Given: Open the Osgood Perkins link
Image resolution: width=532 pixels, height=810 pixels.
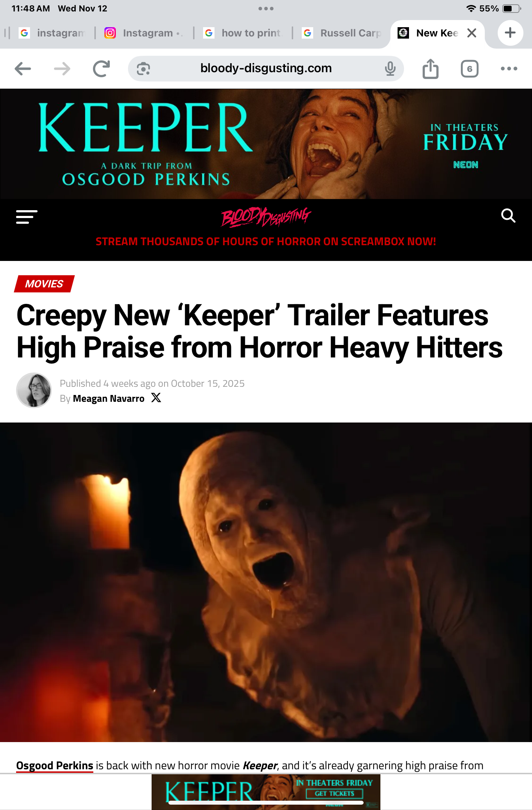Looking at the screenshot, I should coord(55,765).
